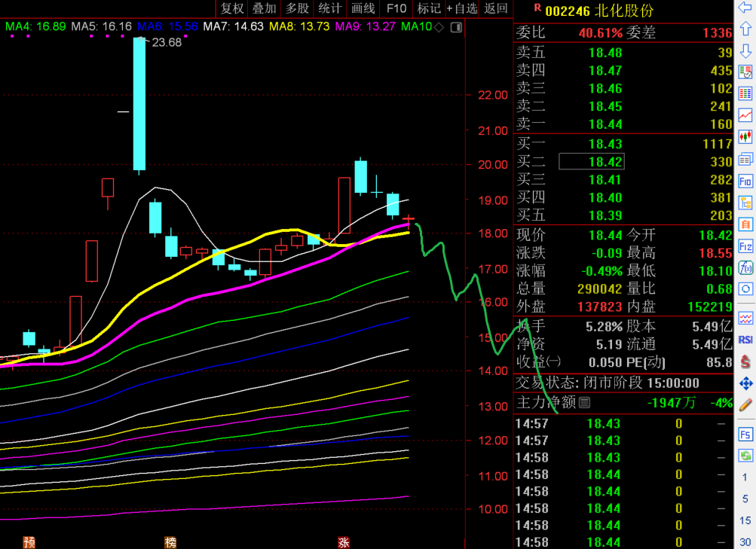Click the 叠加 overlay button

(265, 8)
